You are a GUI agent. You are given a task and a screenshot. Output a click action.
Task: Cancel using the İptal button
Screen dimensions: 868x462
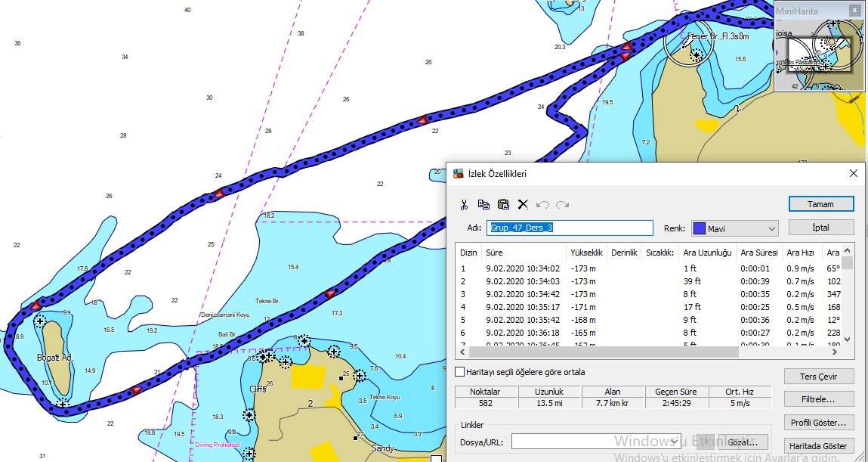[820, 227]
